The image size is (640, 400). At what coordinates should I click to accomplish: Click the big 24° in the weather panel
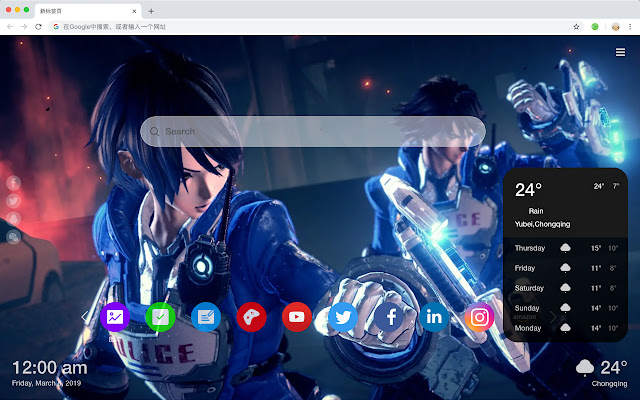point(528,190)
